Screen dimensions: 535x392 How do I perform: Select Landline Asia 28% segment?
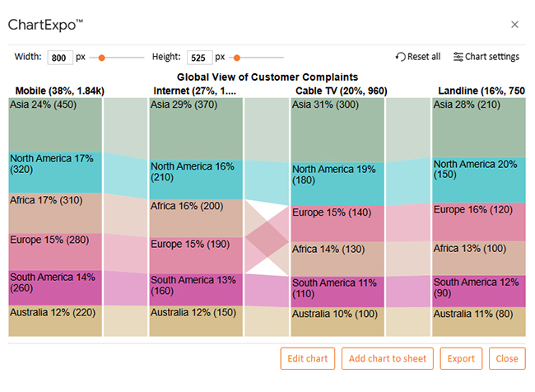coord(478,127)
